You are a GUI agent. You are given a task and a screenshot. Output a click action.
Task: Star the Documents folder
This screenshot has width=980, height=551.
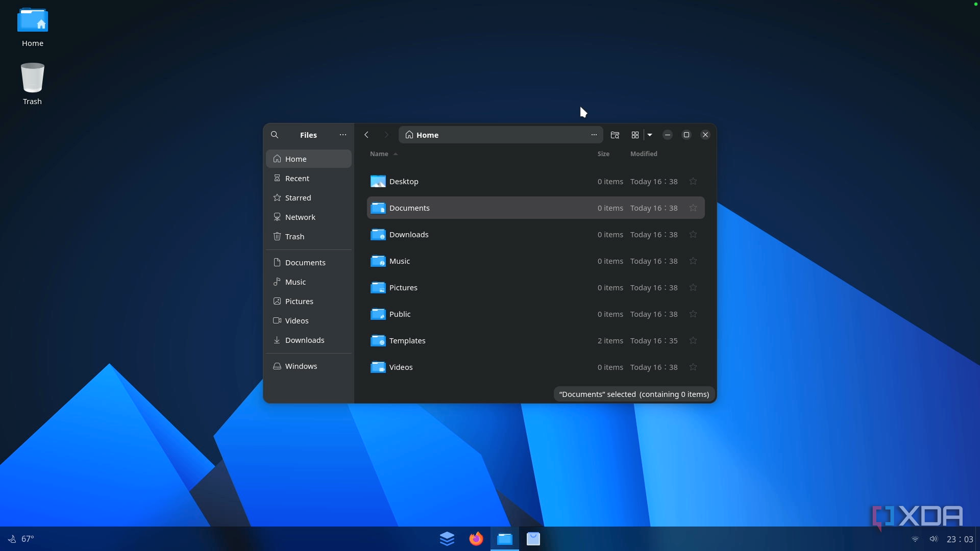tap(693, 208)
